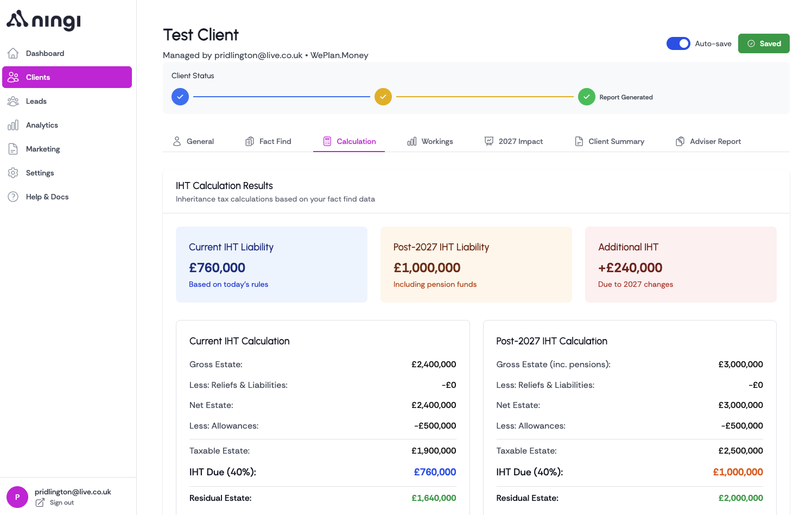Viewport: 812px width, 515px height.
Task: Go to the 2027 Impact tab
Action: (513, 141)
